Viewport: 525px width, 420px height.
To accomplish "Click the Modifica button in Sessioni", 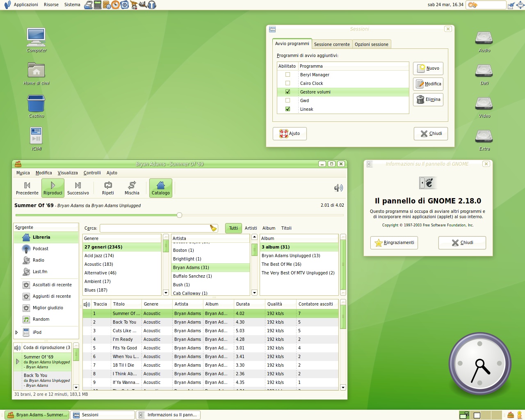I will coord(428,84).
